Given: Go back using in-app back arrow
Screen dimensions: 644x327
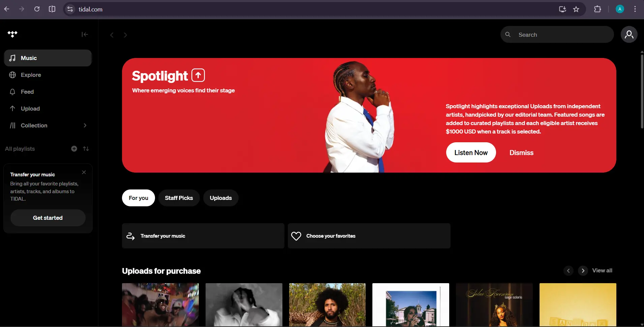Looking at the screenshot, I should (x=112, y=35).
